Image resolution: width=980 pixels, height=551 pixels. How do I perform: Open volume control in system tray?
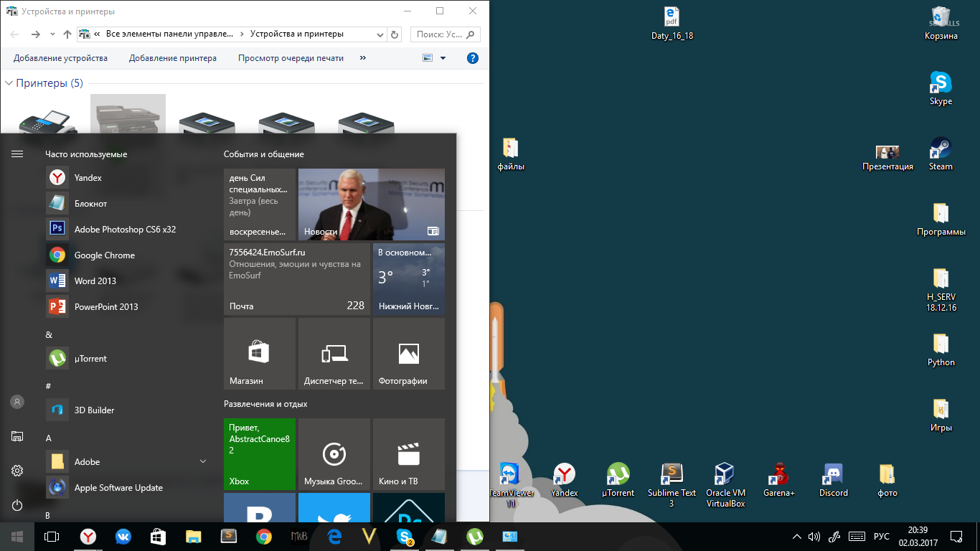click(814, 536)
